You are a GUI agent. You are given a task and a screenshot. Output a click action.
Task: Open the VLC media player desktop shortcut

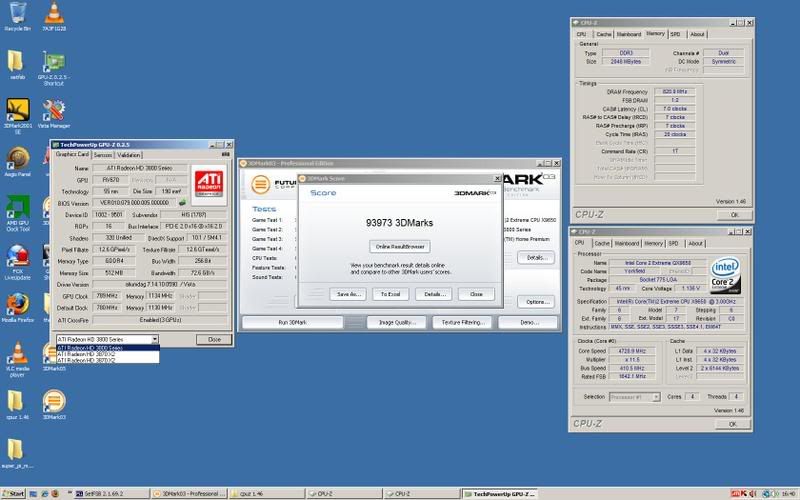[x=18, y=359]
